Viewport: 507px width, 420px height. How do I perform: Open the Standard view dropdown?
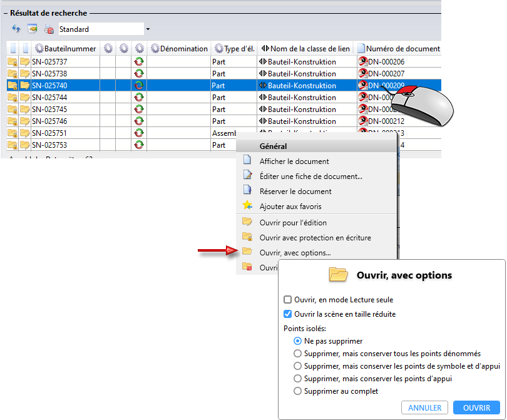[148, 29]
